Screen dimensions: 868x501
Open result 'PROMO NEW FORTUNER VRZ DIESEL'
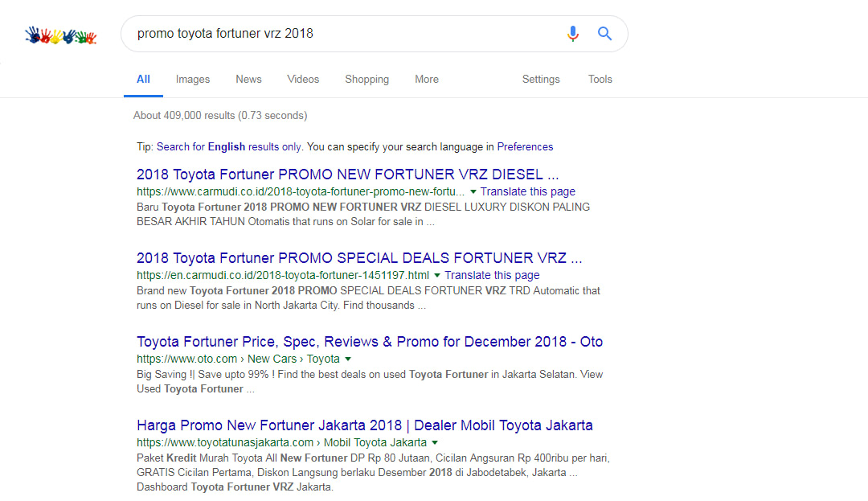point(348,175)
